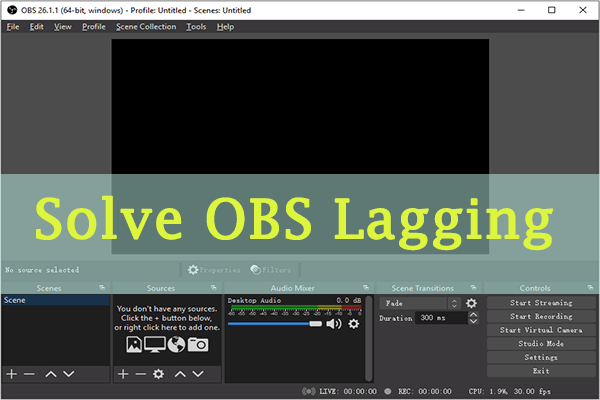The height and width of the screenshot is (400, 600).
Task: Move scene up with arrow icon
Action: 51,374
